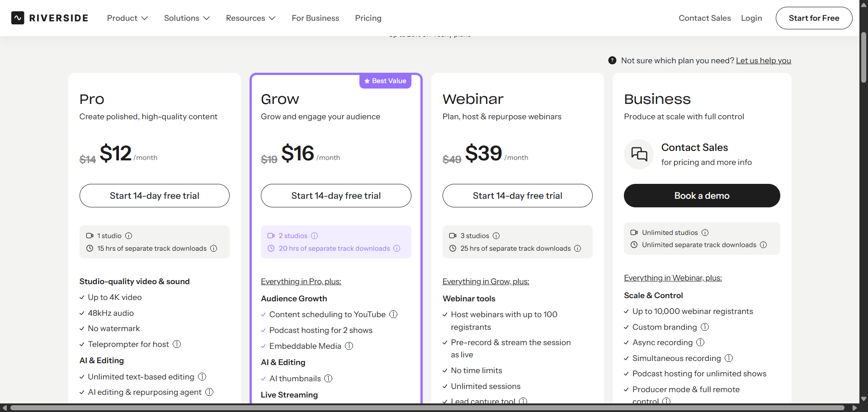Image resolution: width=868 pixels, height=412 pixels.
Task: Expand the Resources dropdown menu
Action: click(x=251, y=18)
